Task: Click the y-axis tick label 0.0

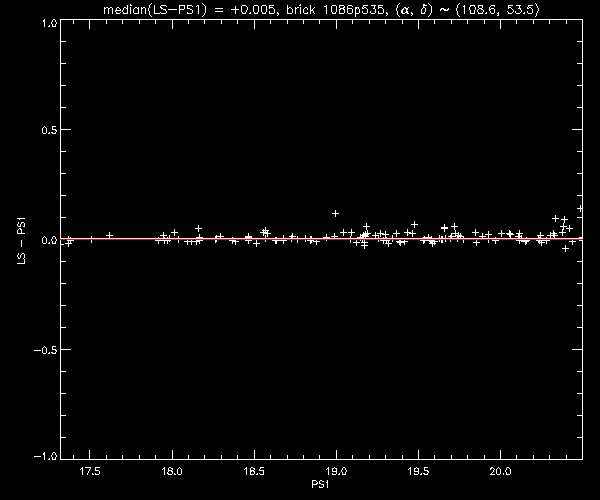Action: coord(49,240)
